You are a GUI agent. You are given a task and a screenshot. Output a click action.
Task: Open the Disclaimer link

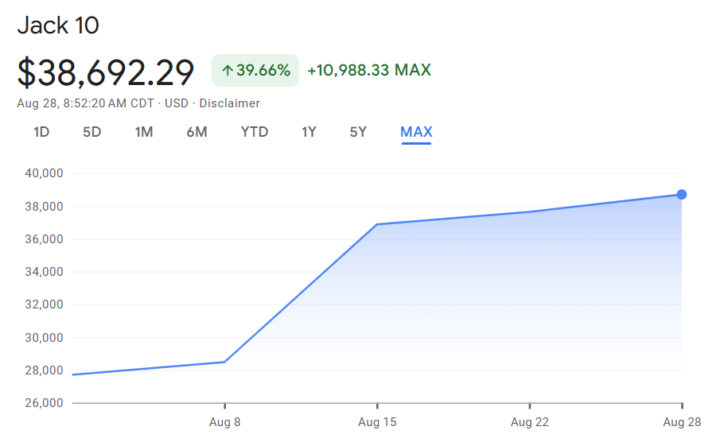(230, 103)
